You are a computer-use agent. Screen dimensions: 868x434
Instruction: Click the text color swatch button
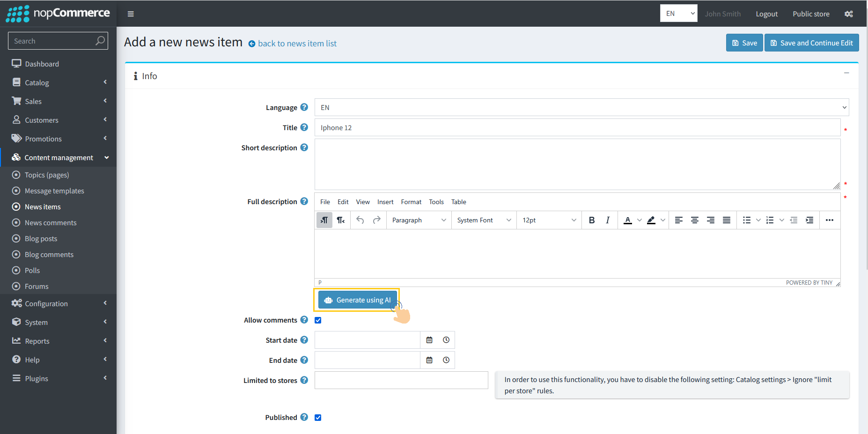point(628,220)
